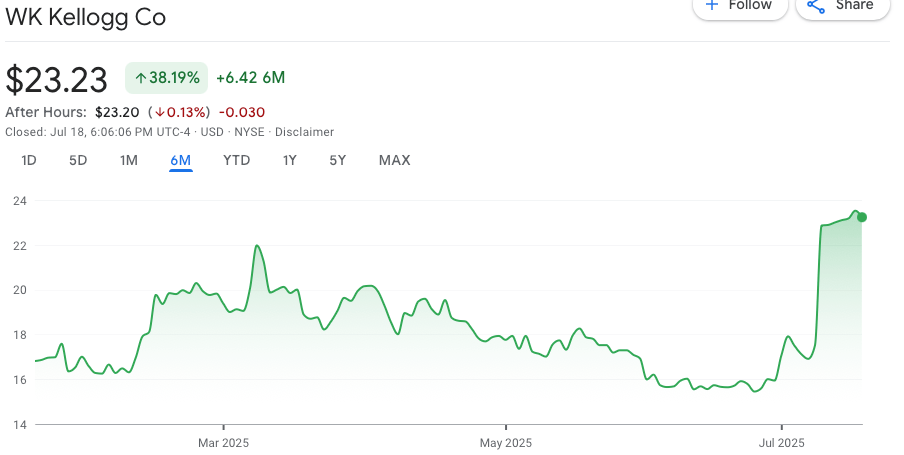Open the Share button

[843, 6]
